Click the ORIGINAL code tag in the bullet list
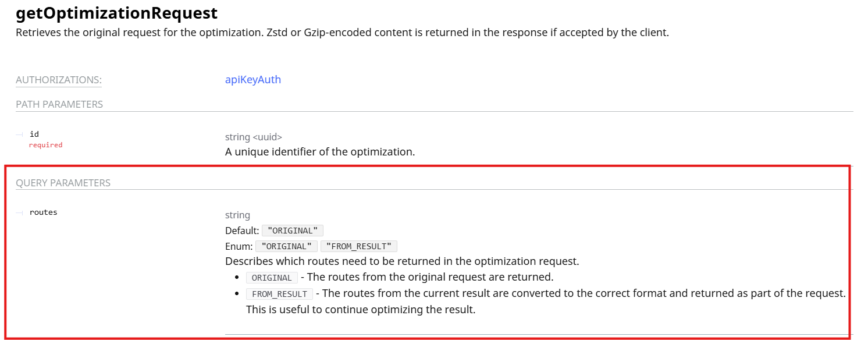 (271, 278)
